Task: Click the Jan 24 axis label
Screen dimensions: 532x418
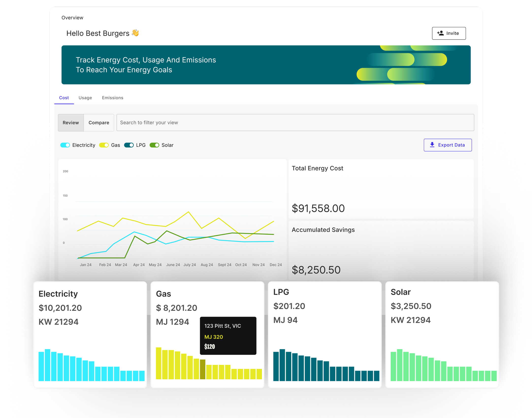Action: click(x=85, y=265)
